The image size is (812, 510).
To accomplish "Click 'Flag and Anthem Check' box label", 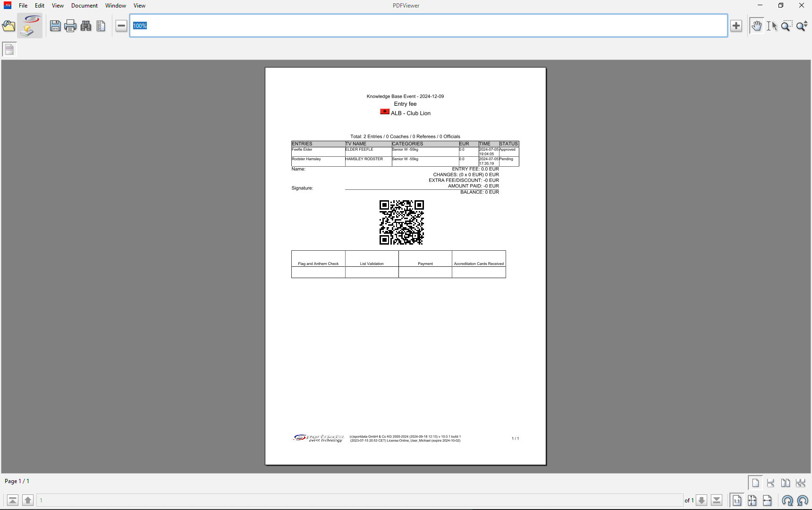I will [x=318, y=264].
